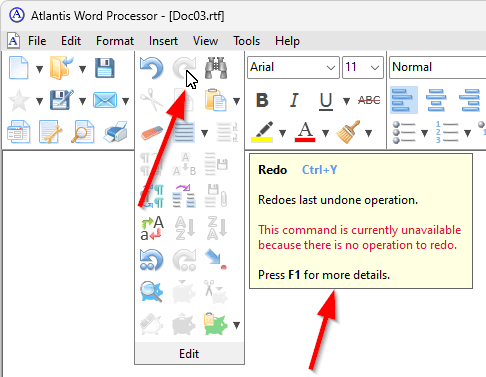Open the font size 11 combo box
The width and height of the screenshot is (486, 377).
coord(363,67)
